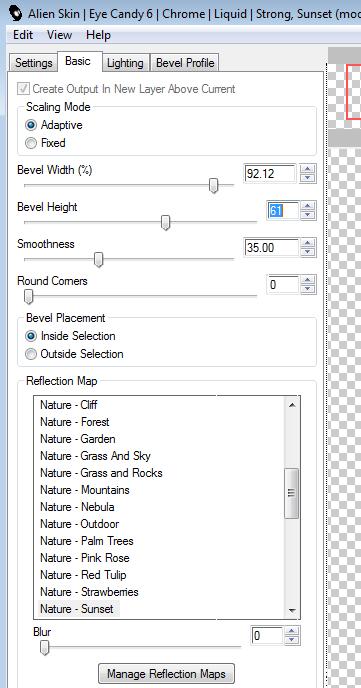Click the reflection map list scroll-down arrow

[x=292, y=610]
